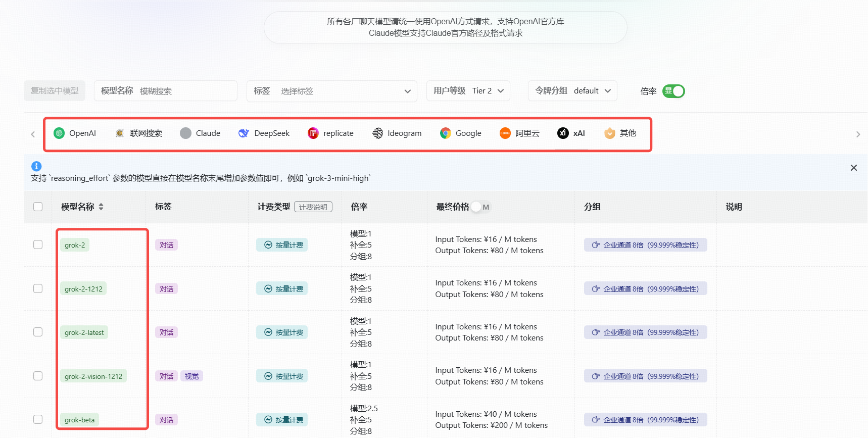This screenshot has width=868, height=438.
Task: Click the 计费说明 button
Action: click(313, 207)
